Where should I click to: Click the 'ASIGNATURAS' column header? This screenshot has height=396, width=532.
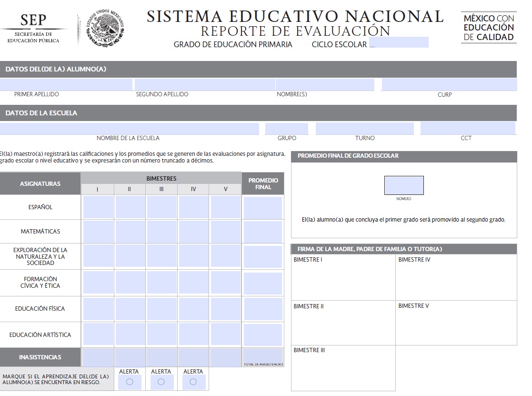pos(40,183)
